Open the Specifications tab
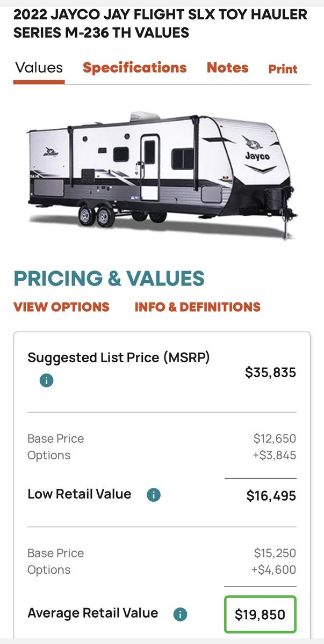Screen dimensions: 324x644 (x=134, y=68)
